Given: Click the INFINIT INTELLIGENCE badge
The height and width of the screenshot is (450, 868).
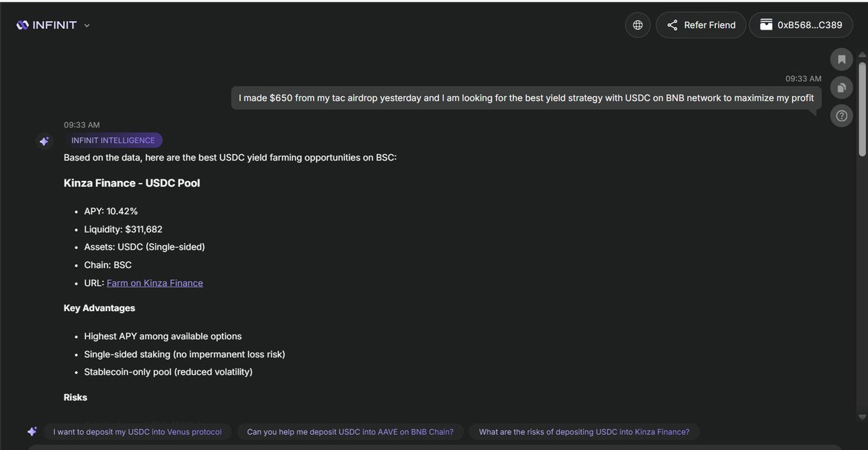Looking at the screenshot, I should 113,140.
